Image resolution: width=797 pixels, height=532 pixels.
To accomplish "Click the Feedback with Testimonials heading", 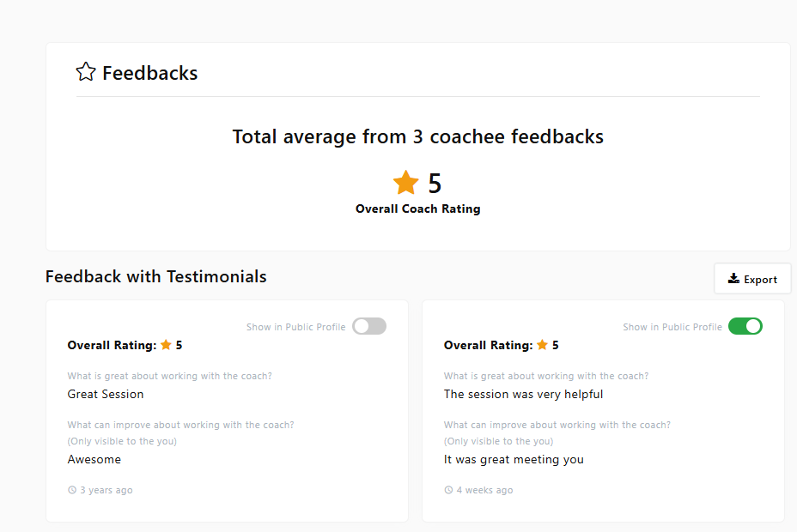I will pos(155,276).
